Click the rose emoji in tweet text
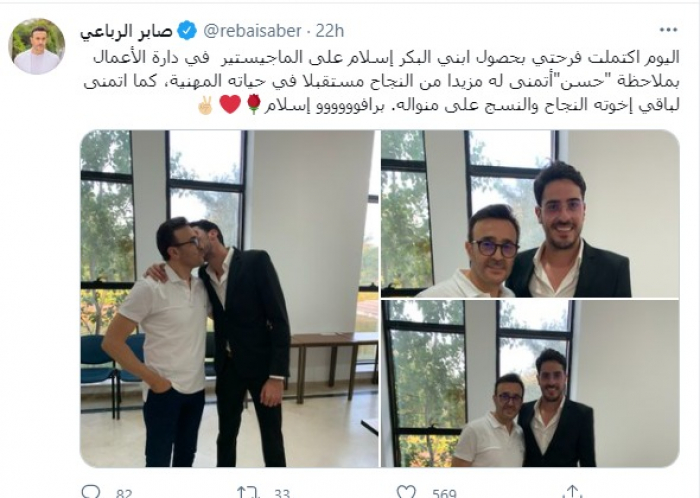700x498 pixels. (x=254, y=105)
